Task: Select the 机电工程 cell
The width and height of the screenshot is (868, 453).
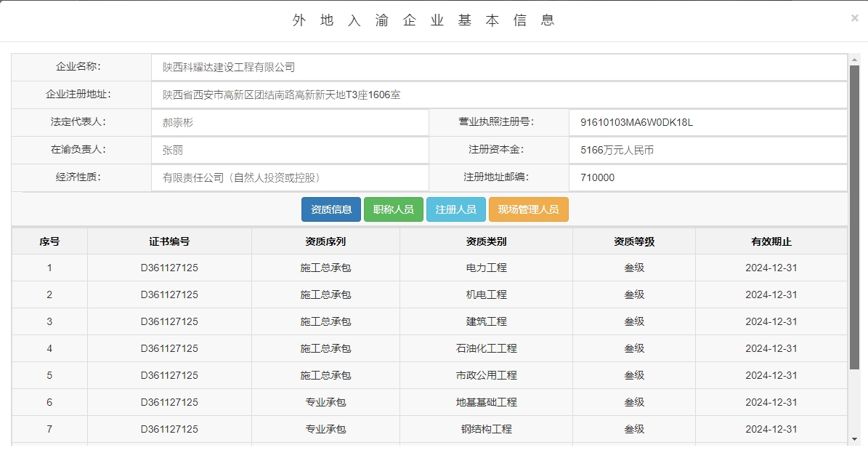Action: tap(486, 294)
